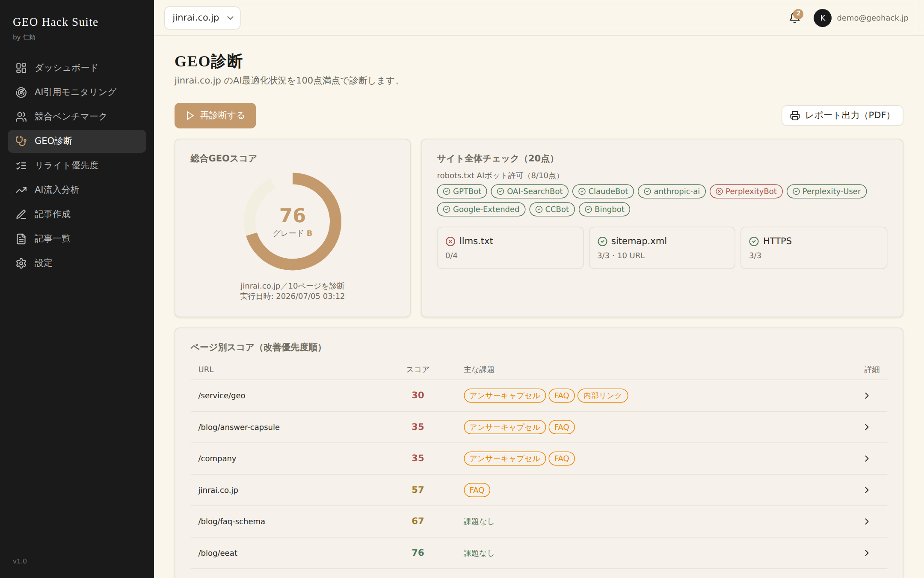Expand details for jinrai.co.jp row
This screenshot has width=924, height=578.
tap(867, 490)
